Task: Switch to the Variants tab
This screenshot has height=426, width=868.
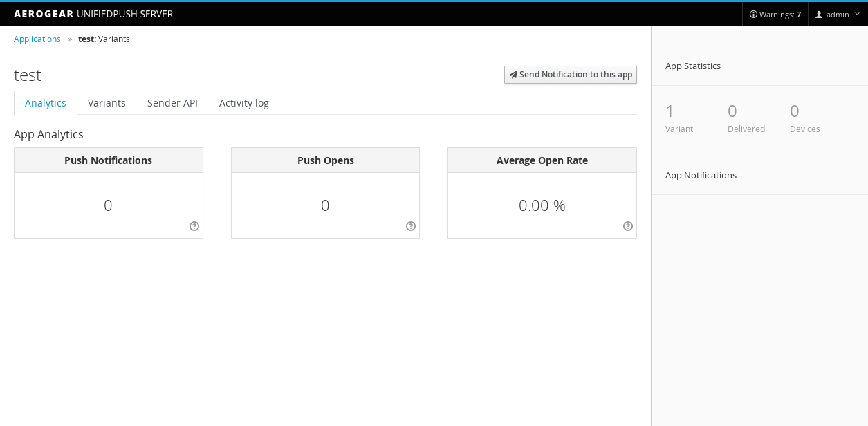Action: [107, 103]
